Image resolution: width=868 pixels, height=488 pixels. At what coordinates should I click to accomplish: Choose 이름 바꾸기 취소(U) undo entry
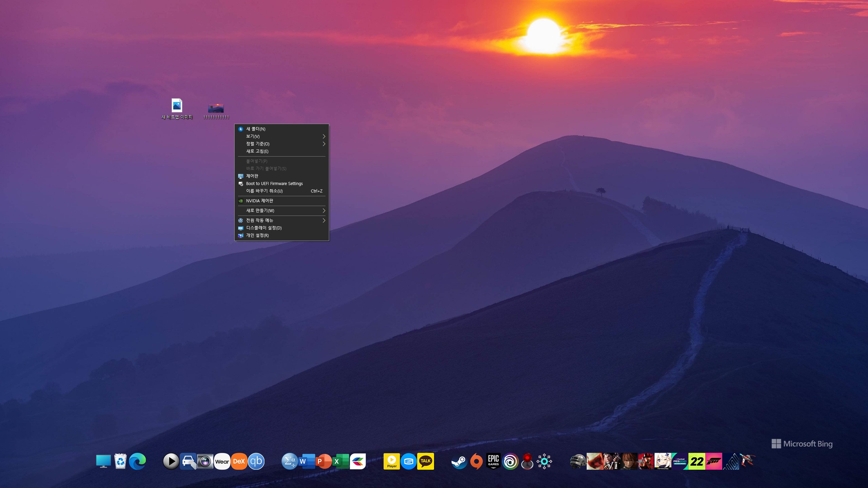(x=282, y=191)
